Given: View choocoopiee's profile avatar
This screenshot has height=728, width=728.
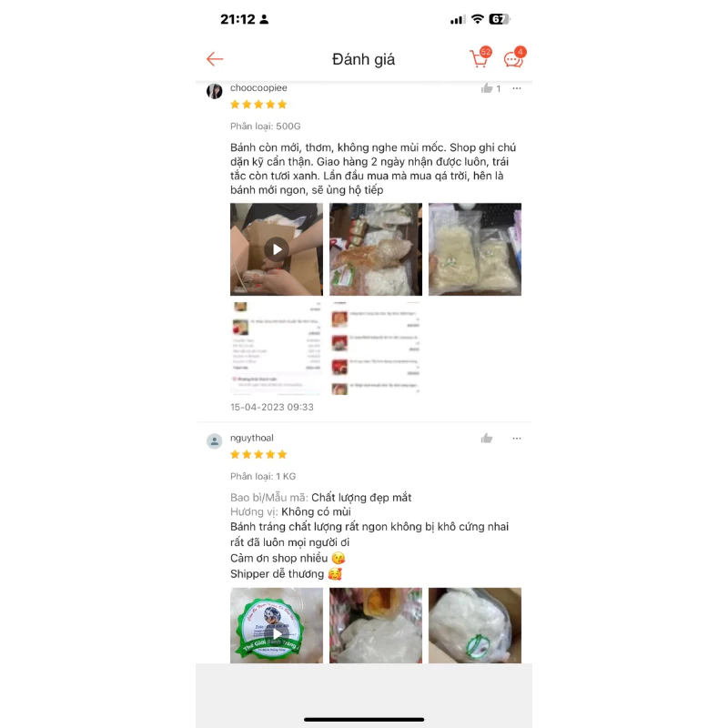Looking at the screenshot, I should [214, 91].
